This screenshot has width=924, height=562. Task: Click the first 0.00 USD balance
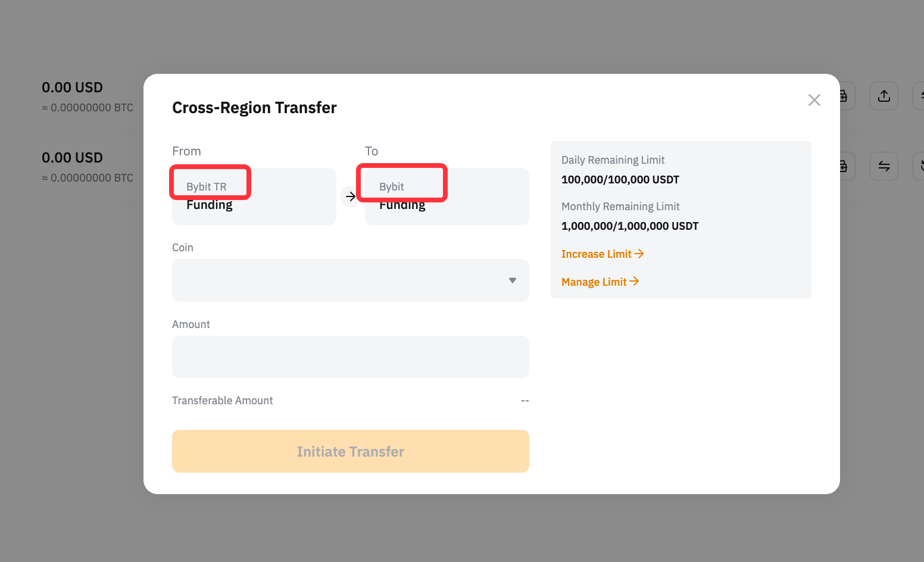tap(72, 88)
